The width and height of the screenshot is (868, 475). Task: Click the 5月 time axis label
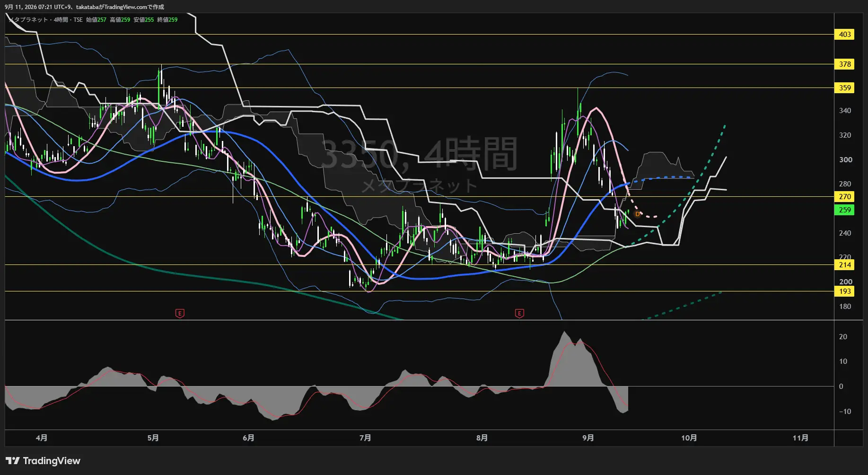153,438
